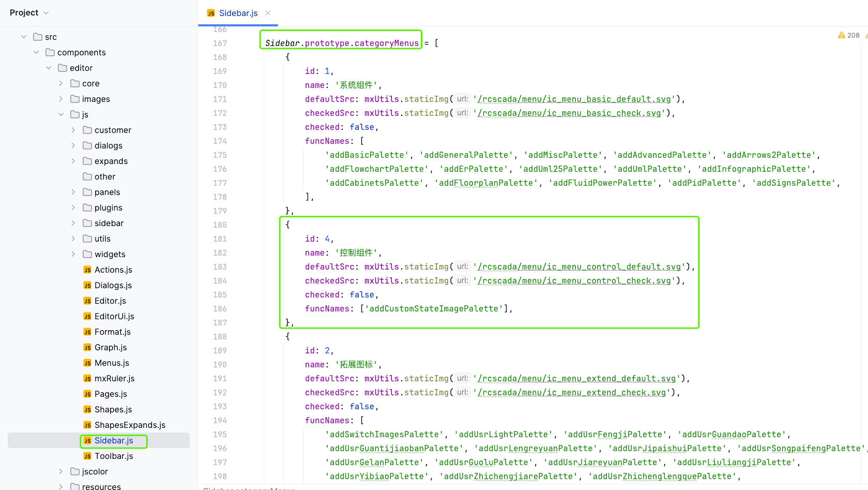Click 'addBasicPalette' on line 175
The image size is (868, 490).
pyautogui.click(x=367, y=155)
